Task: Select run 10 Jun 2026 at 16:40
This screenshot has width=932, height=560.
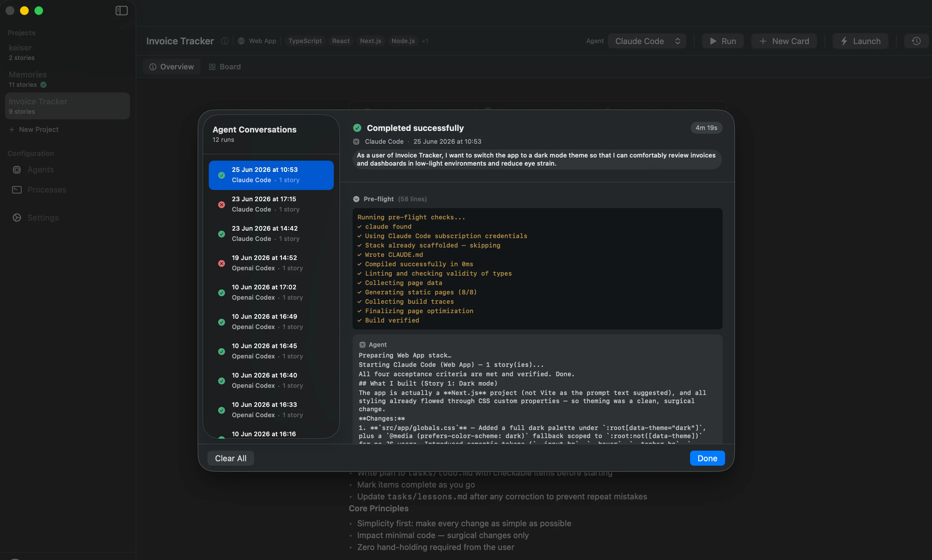Action: tap(271, 381)
